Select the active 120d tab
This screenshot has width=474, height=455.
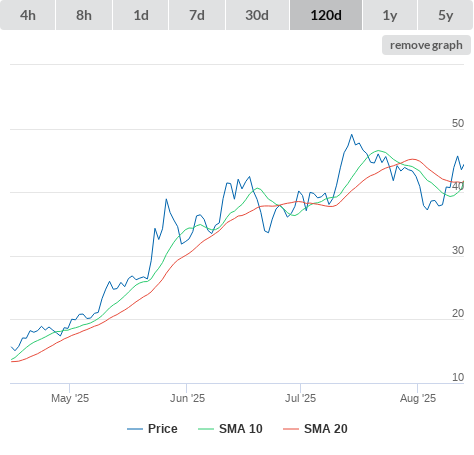(x=326, y=15)
